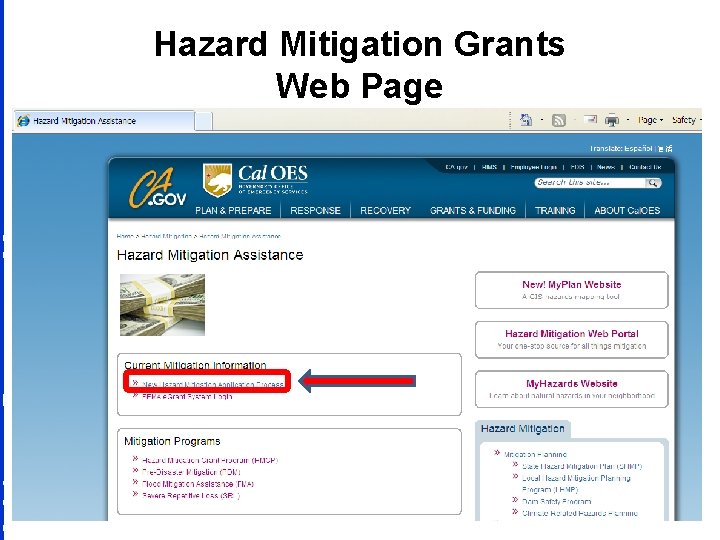Image resolution: width=720 pixels, height=540 pixels.
Task: Click the chevron bullet beside Severe Repetitive Loss
Action: 135,494
